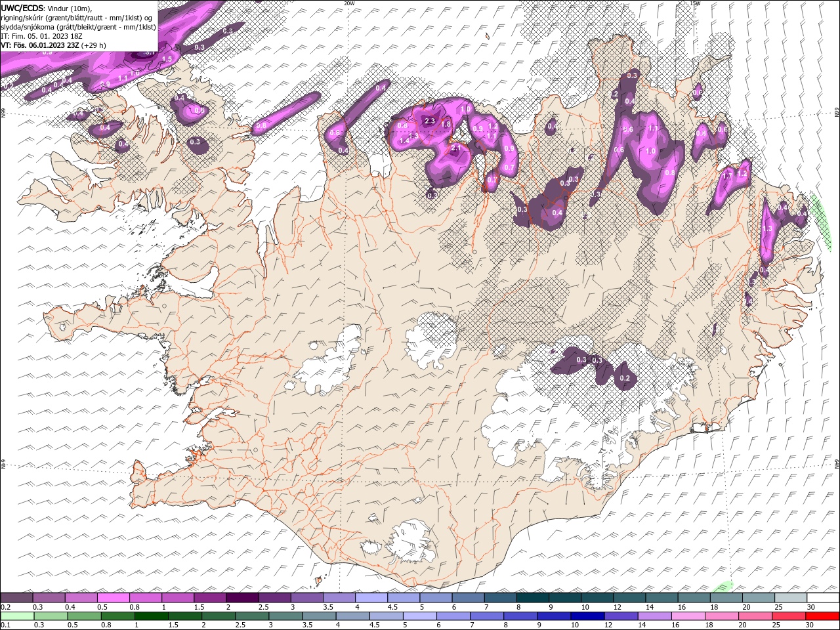Screen dimensions: 840x630
Task: Pick the bright red 30 swatch, lower legend
Action: pyautogui.click(x=822, y=616)
